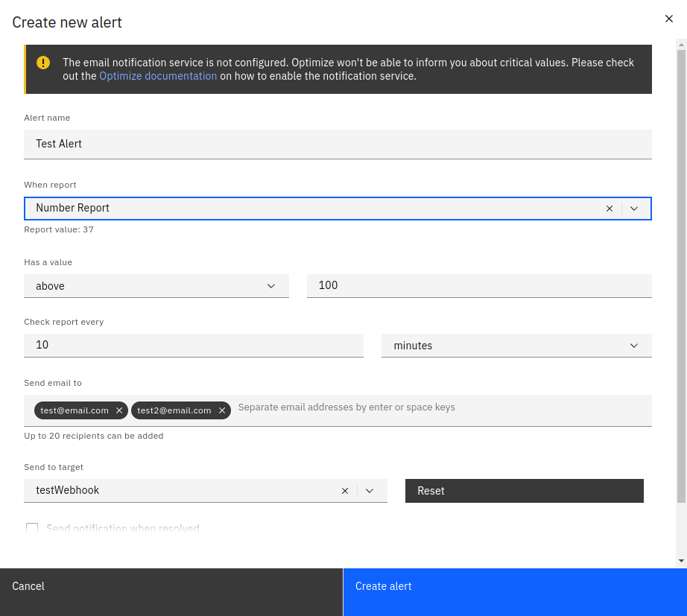Click the Check report every interval field

pyautogui.click(x=194, y=344)
